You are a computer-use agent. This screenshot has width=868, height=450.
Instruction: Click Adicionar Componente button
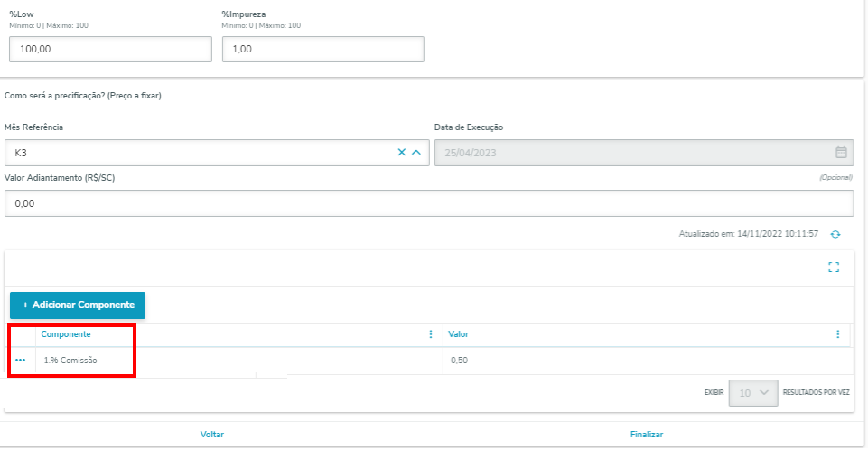pos(78,305)
